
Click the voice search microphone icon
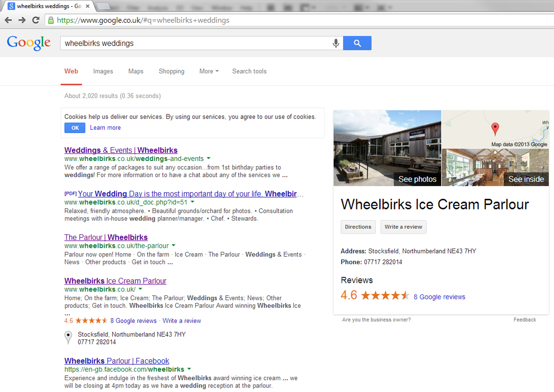(x=336, y=43)
